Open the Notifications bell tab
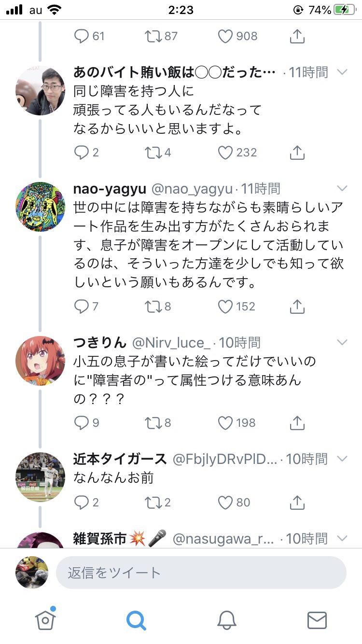This screenshot has width=362, height=644. (x=227, y=620)
